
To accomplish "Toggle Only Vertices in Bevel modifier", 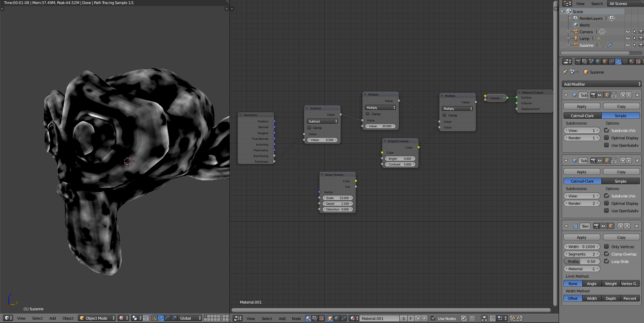I will (607, 246).
